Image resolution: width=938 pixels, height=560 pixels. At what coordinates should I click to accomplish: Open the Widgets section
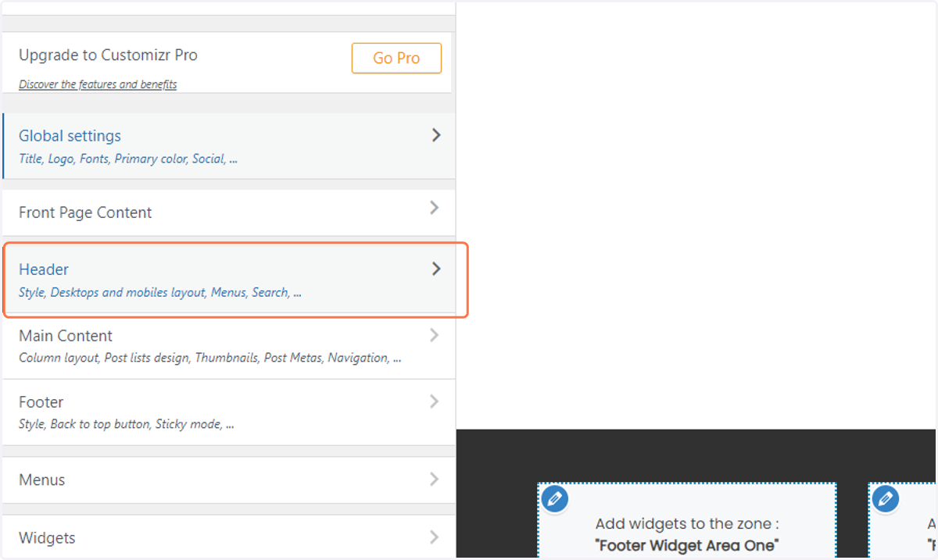(228, 537)
